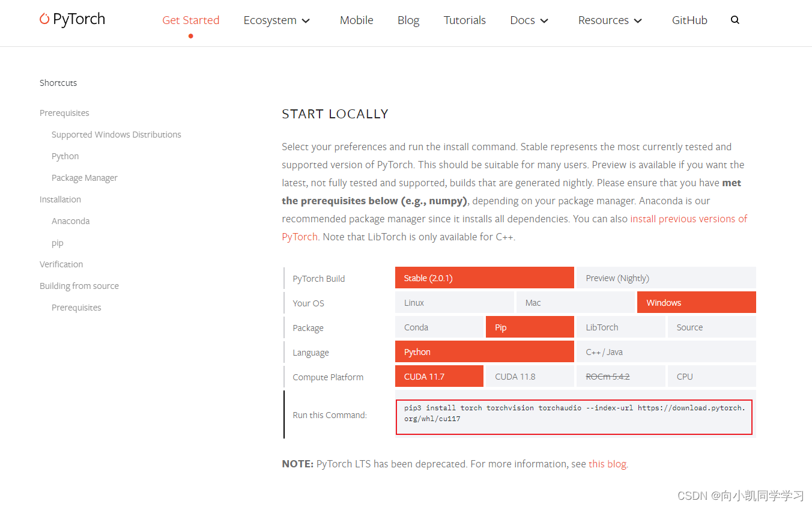The height and width of the screenshot is (507, 812).
Task: Select Python as the language
Action: click(485, 352)
